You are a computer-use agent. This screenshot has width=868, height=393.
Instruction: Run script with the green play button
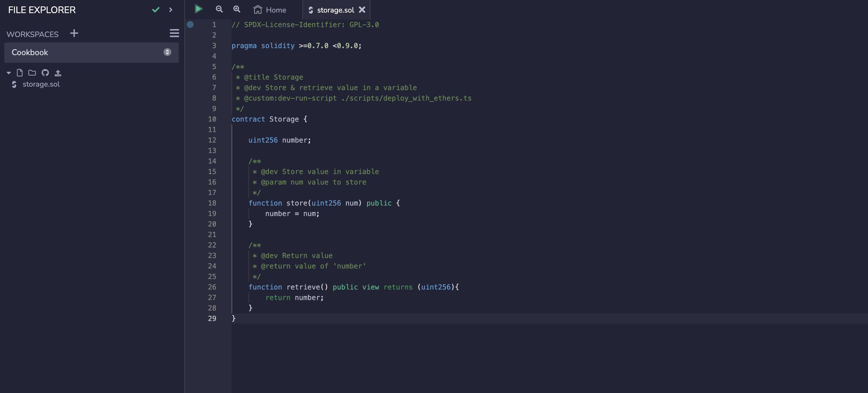198,9
